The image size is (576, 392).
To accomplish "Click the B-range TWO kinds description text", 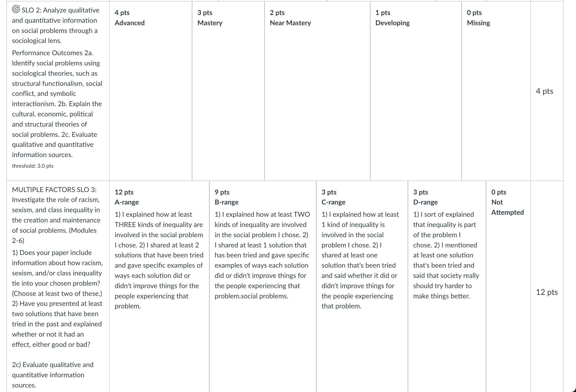I will [x=262, y=255].
